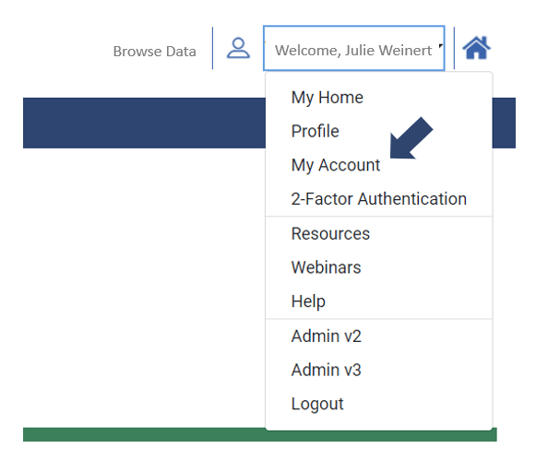The width and height of the screenshot is (536, 472).
Task: Choose My Account in the dropdown
Action: [x=335, y=165]
